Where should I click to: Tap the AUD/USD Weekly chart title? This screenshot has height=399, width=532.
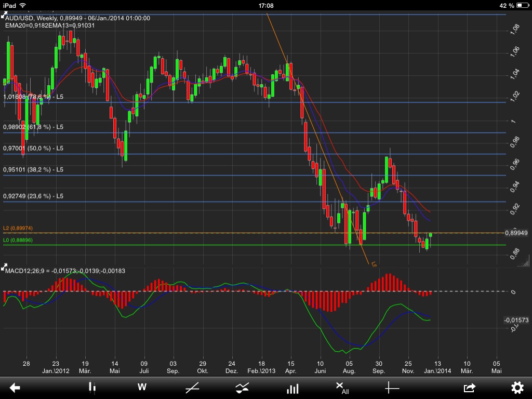click(x=77, y=18)
